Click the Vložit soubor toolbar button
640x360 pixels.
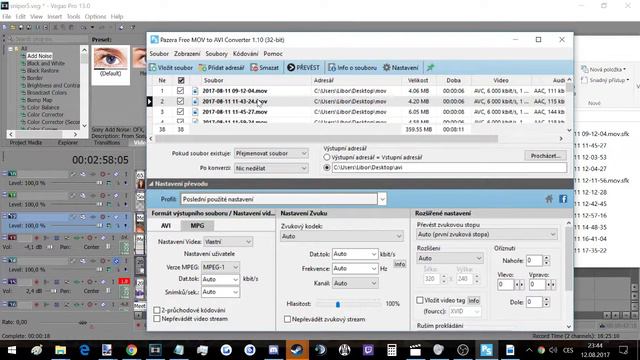coord(171,68)
